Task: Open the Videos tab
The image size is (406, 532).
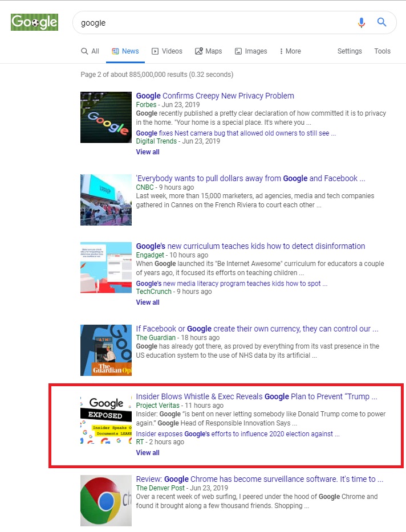Action: (x=167, y=51)
